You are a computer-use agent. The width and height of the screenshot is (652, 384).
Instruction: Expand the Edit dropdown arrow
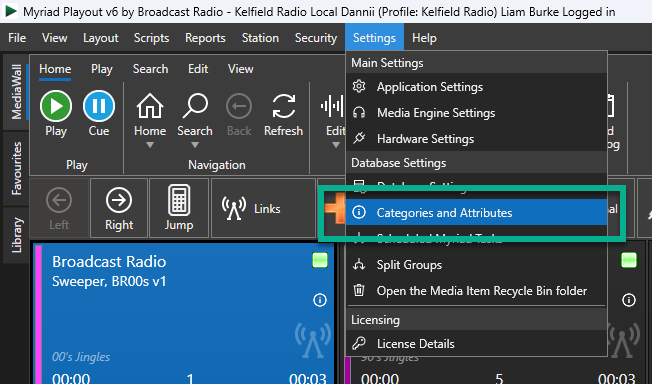coord(336,145)
